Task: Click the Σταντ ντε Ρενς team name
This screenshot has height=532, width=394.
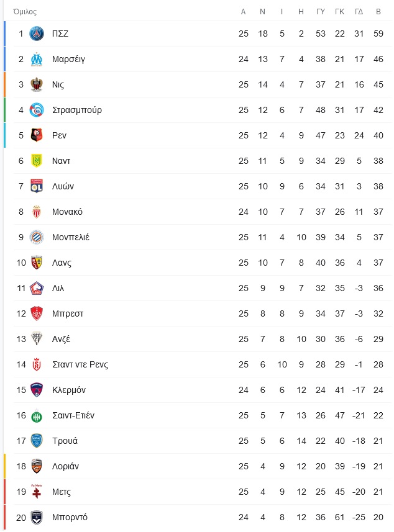Action: click(x=80, y=364)
